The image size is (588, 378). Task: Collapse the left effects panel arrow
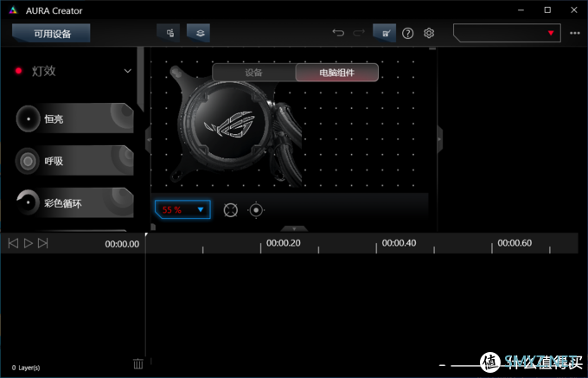(x=149, y=140)
